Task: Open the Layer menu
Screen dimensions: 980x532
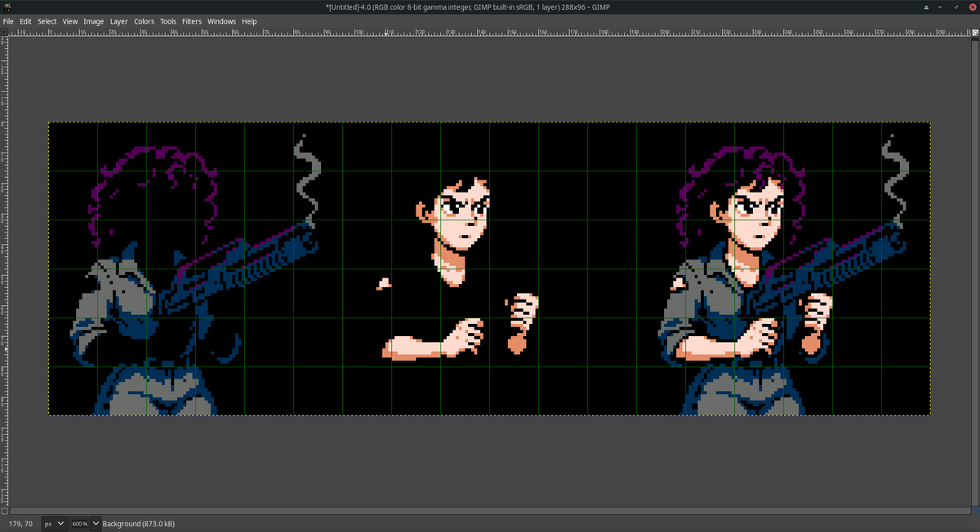Action: [x=119, y=21]
